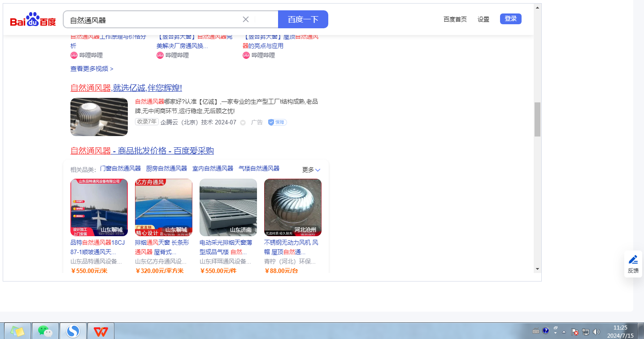Screen dimensions: 644x339
Task: Click the 登录 login button
Action: tap(511, 19)
